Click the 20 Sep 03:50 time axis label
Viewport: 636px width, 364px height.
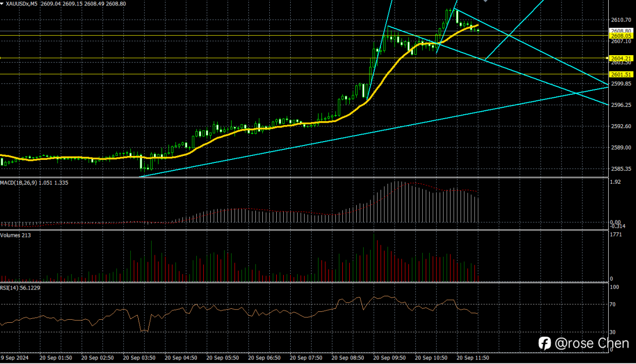(x=140, y=358)
